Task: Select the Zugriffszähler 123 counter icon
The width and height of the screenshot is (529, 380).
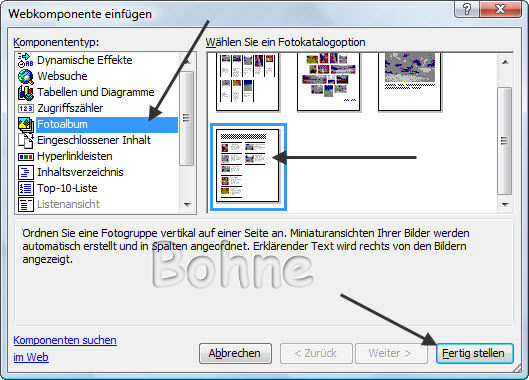Action: [26, 108]
